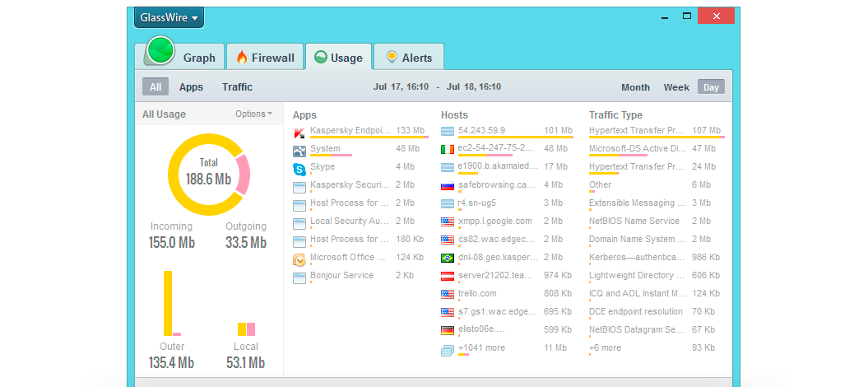Click the Local Security Authority app icon

pos(299,224)
